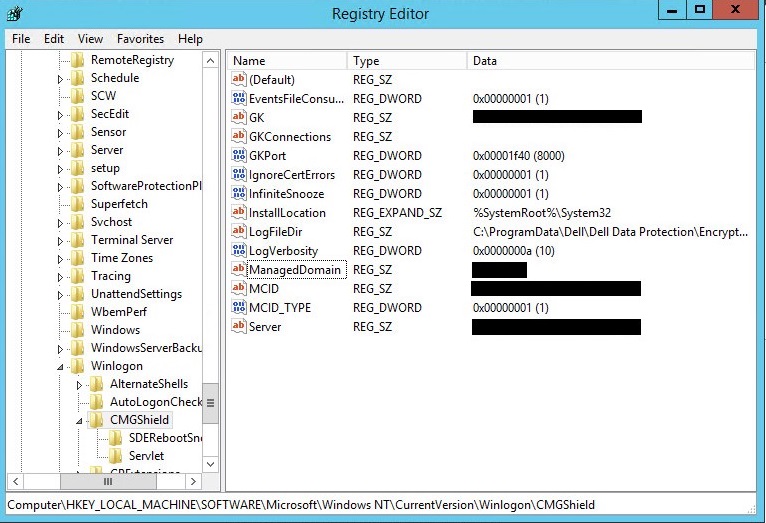This screenshot has width=766, height=523.
Task: Collapse the Winlogon key
Action: [x=60, y=367]
